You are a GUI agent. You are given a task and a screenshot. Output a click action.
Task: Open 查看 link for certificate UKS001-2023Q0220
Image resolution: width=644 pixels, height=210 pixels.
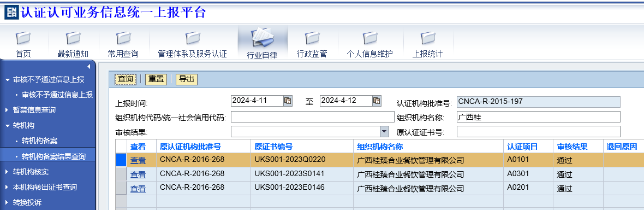tap(138, 161)
